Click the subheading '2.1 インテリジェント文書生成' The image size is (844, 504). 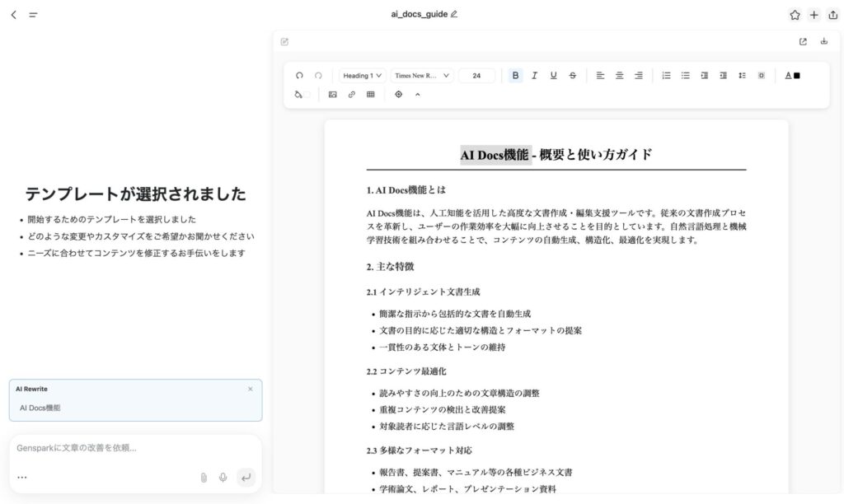(423, 292)
